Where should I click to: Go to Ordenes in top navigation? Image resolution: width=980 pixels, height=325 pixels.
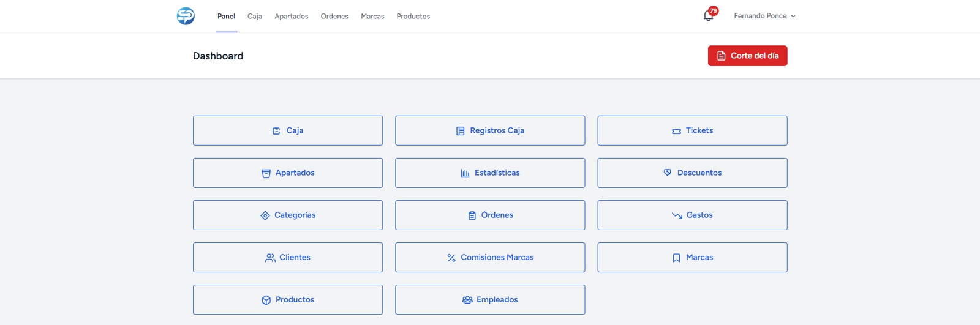334,17
